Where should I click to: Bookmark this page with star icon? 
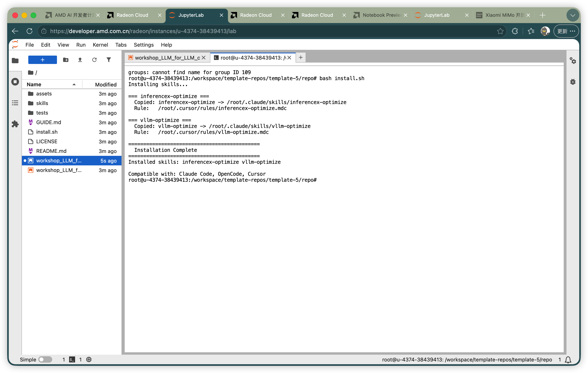click(500, 31)
